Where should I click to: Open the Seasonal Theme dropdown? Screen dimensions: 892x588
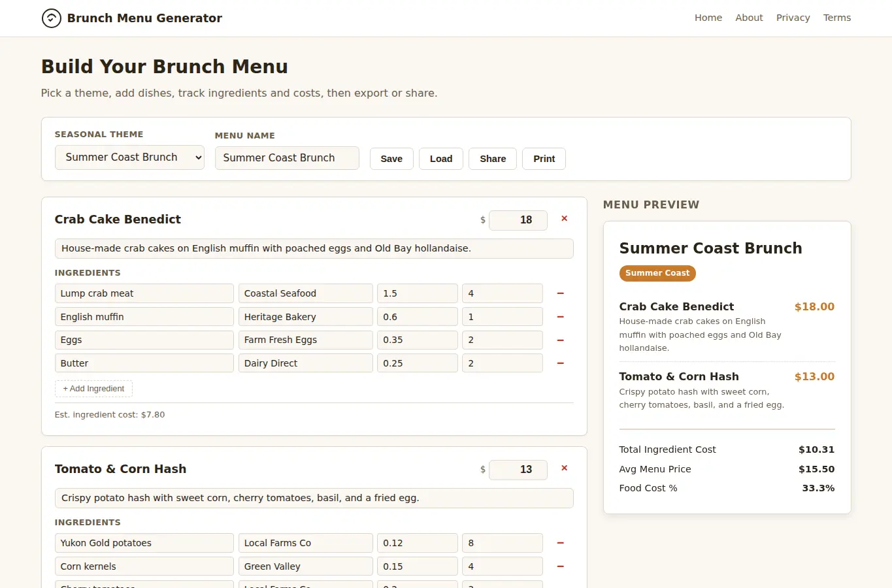[129, 157]
